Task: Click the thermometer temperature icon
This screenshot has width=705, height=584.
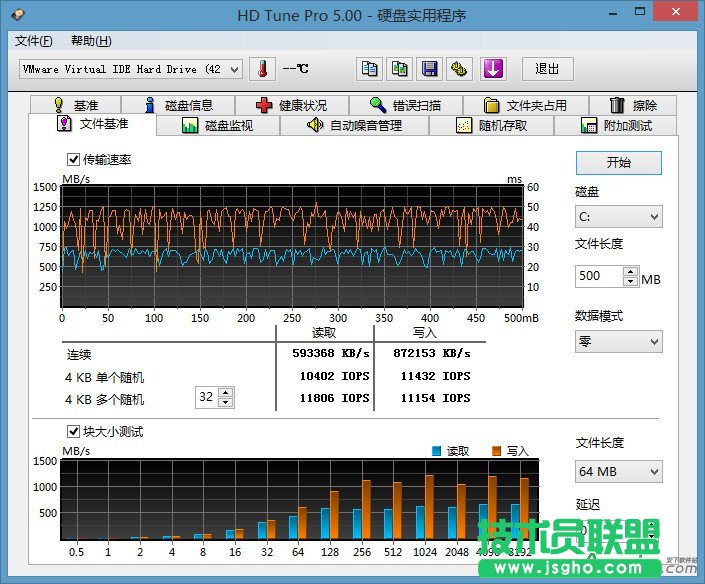Action: pyautogui.click(x=263, y=69)
